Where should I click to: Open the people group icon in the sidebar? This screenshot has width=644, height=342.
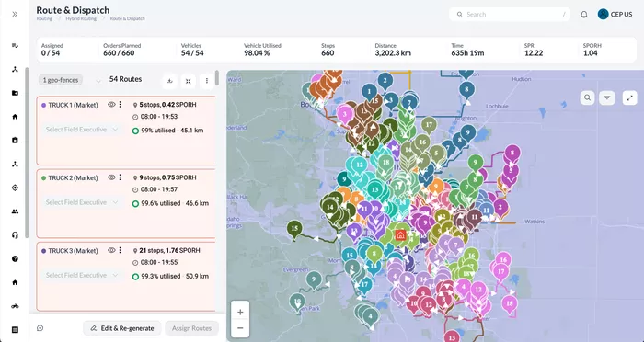16,211
